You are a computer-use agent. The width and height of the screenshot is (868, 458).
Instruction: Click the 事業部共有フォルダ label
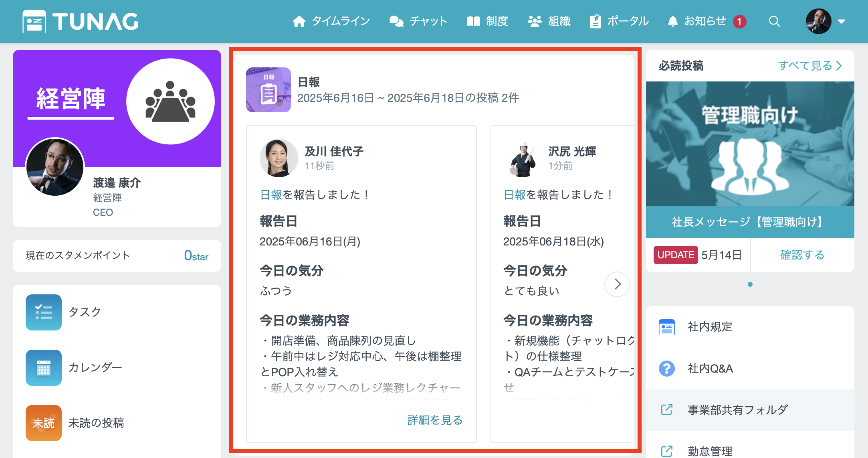[738, 410]
